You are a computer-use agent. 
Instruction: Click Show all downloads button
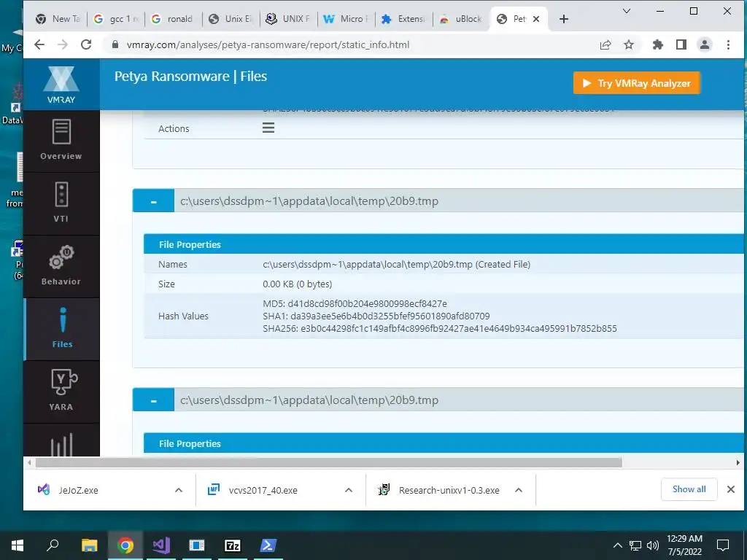click(689, 489)
